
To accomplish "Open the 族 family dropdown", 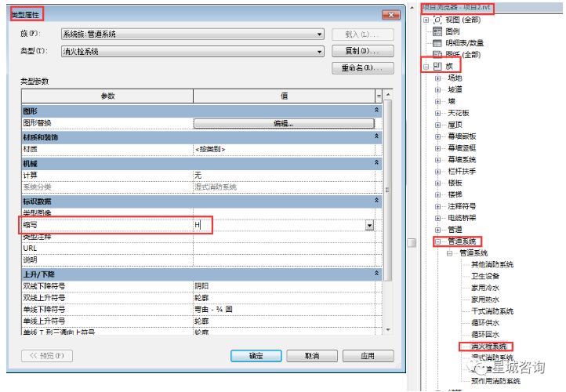I will pos(320,34).
